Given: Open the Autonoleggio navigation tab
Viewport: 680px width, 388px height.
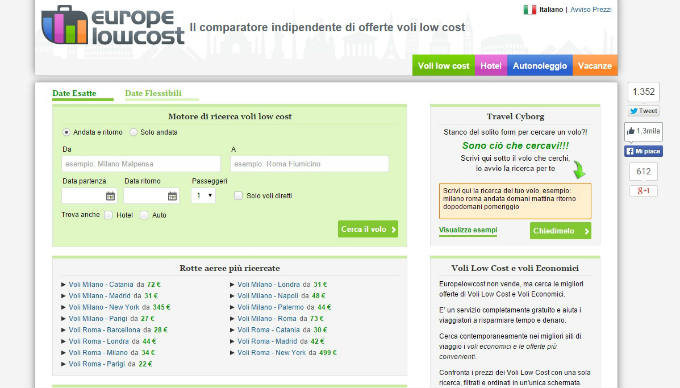Looking at the screenshot, I should [x=540, y=65].
